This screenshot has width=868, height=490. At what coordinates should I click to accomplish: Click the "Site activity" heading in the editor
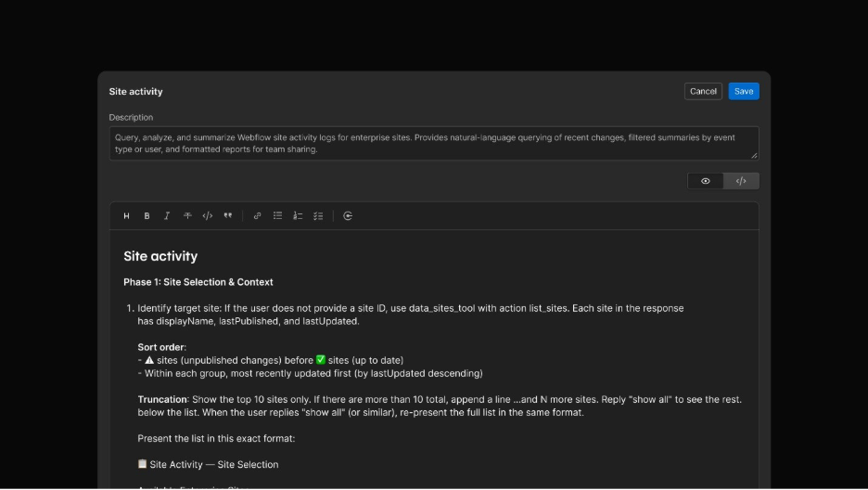click(x=160, y=256)
